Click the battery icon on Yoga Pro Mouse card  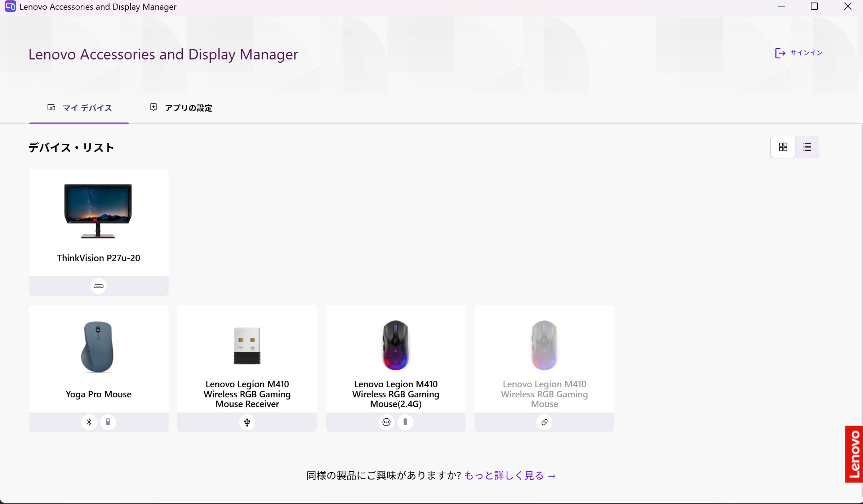108,422
